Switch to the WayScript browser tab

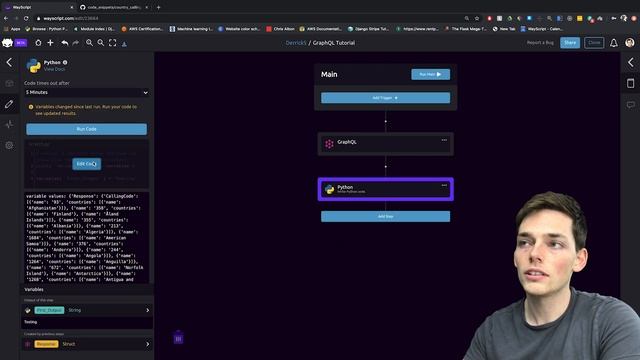39,7
